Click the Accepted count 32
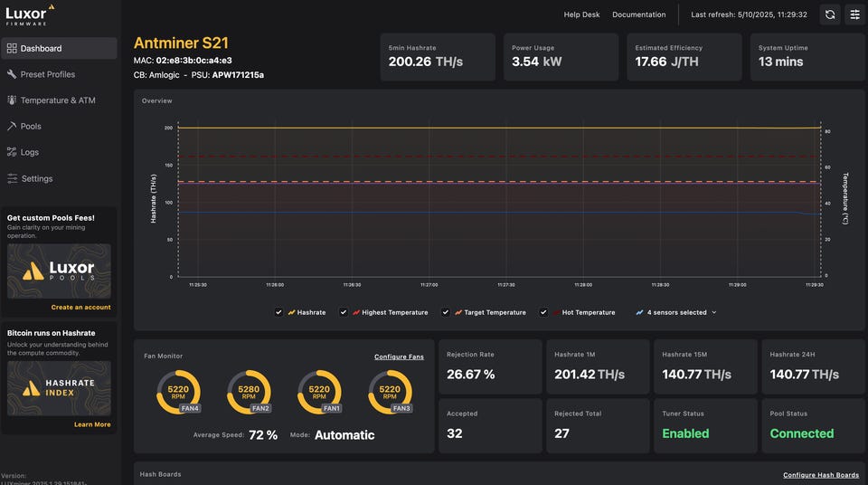Screen dimensions: 868x485 click(x=455, y=433)
